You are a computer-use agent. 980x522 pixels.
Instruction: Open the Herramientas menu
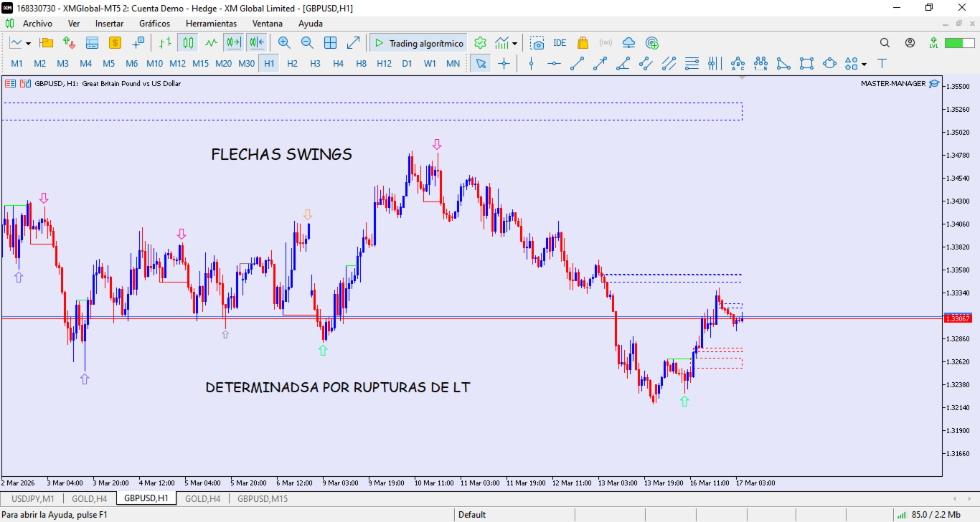(x=211, y=24)
